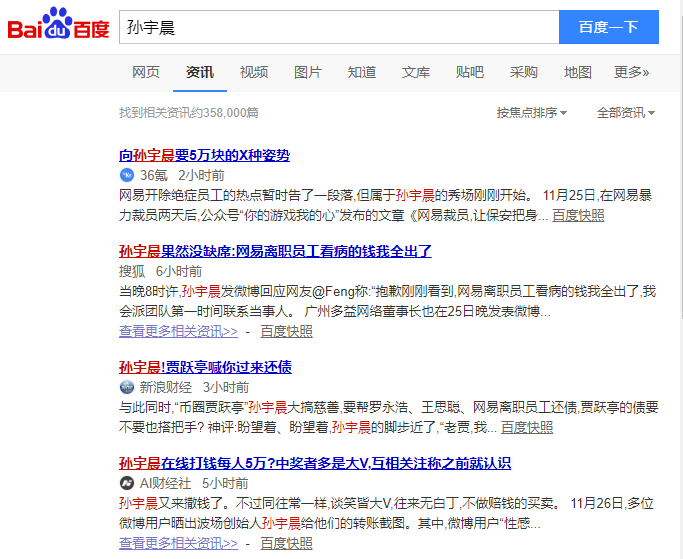Open 百度快照 for the 36氪 result
683x559 pixels.
[578, 215]
